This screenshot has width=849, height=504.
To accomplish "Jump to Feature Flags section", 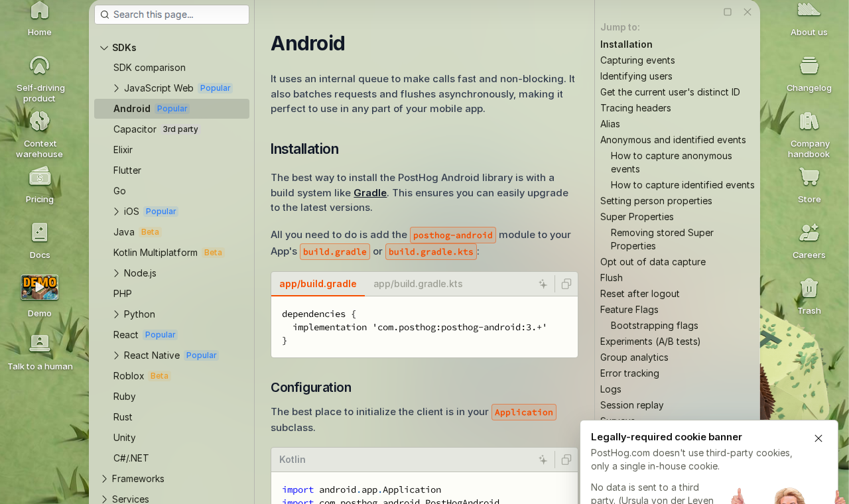I will pos(629,310).
